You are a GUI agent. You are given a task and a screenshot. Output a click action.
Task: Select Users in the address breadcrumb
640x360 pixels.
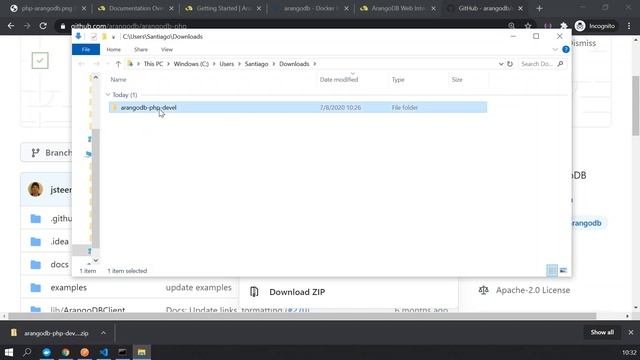(x=227, y=64)
